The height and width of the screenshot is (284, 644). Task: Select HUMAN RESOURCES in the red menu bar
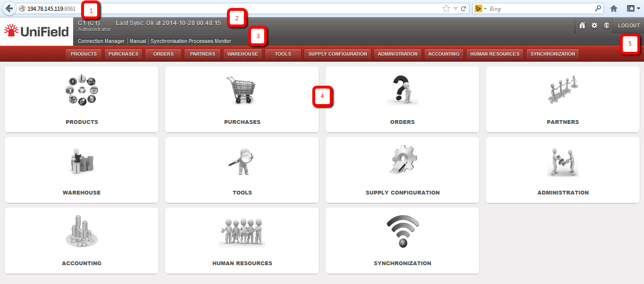[494, 54]
